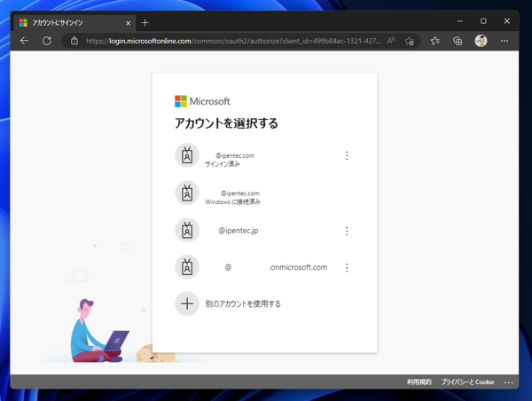Add this page to favorites star icon
The height and width of the screenshot is (401, 532).
point(409,41)
